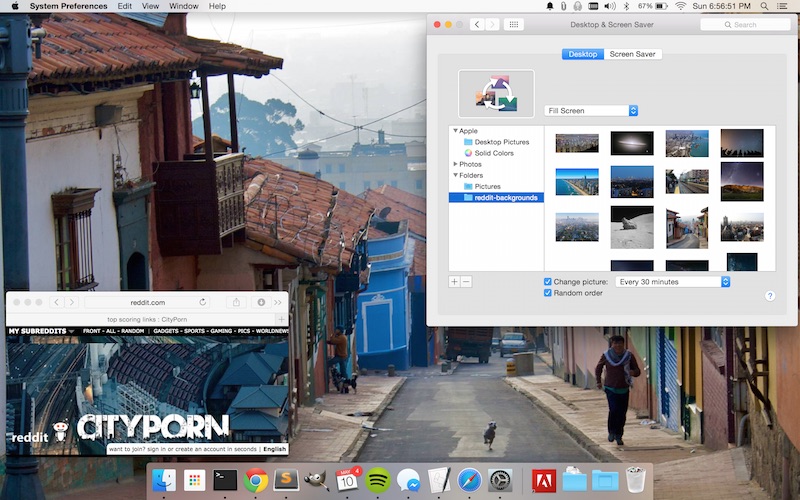
Task: Click the clock showing Sun 6:56:51 PM
Action: 721,6
